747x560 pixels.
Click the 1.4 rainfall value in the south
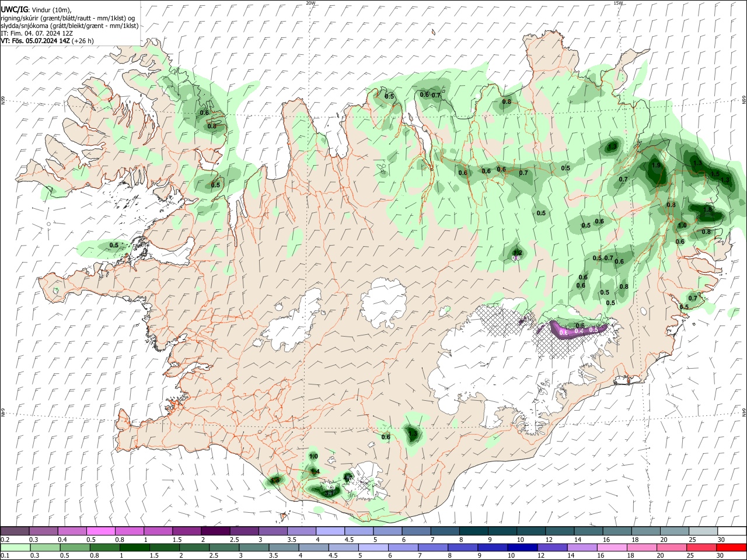pos(315,471)
